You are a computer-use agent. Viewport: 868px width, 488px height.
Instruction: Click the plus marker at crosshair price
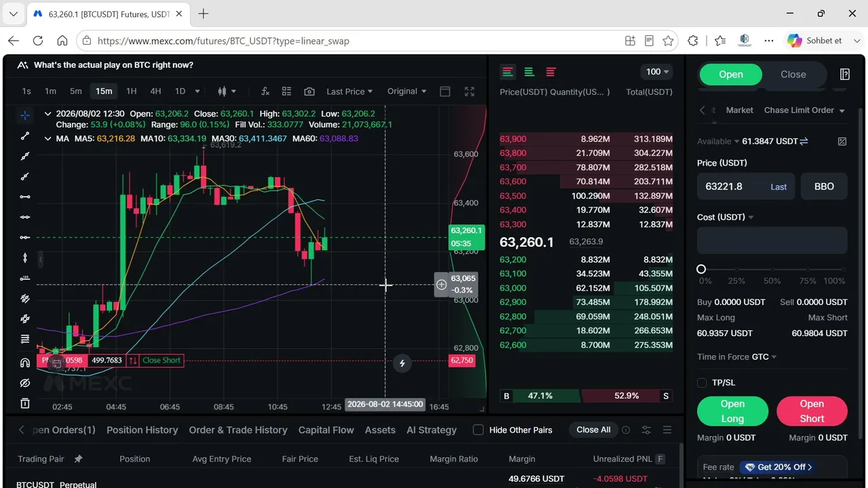click(441, 285)
